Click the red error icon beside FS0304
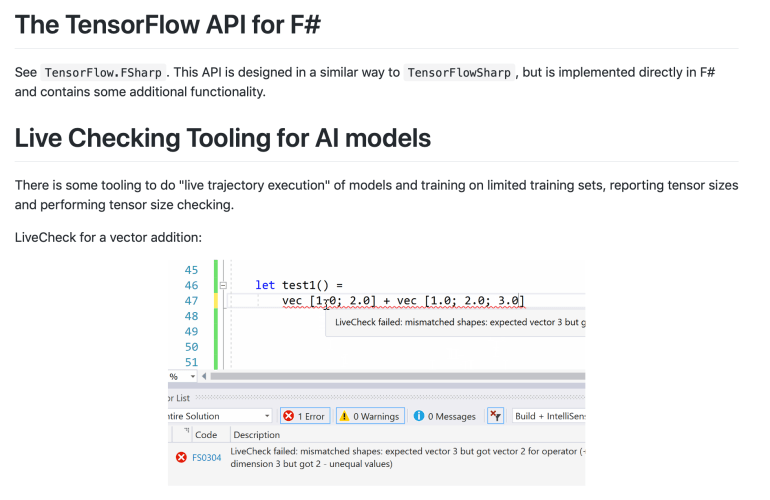The height and width of the screenshot is (500, 770). point(181,457)
